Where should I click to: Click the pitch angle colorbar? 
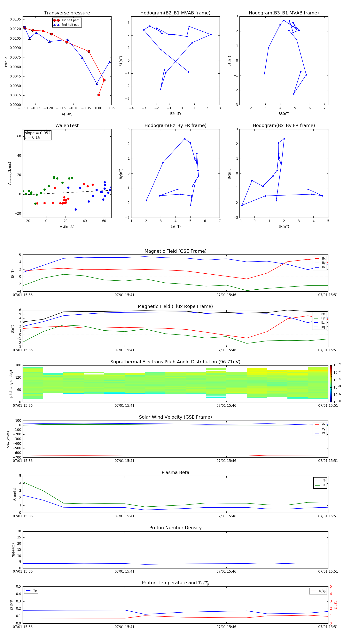(331, 384)
